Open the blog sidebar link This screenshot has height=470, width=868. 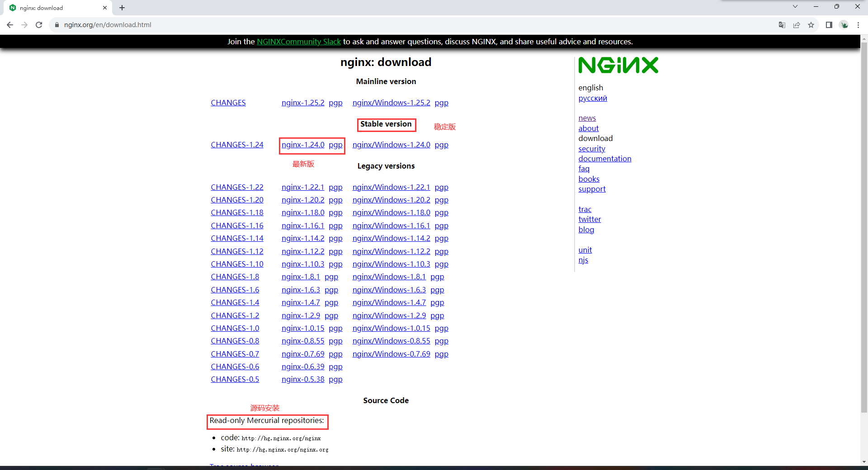(586, 230)
